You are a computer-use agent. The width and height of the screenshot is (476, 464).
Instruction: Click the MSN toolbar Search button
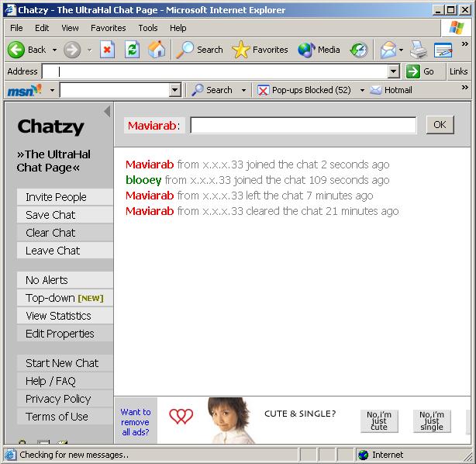[212, 90]
